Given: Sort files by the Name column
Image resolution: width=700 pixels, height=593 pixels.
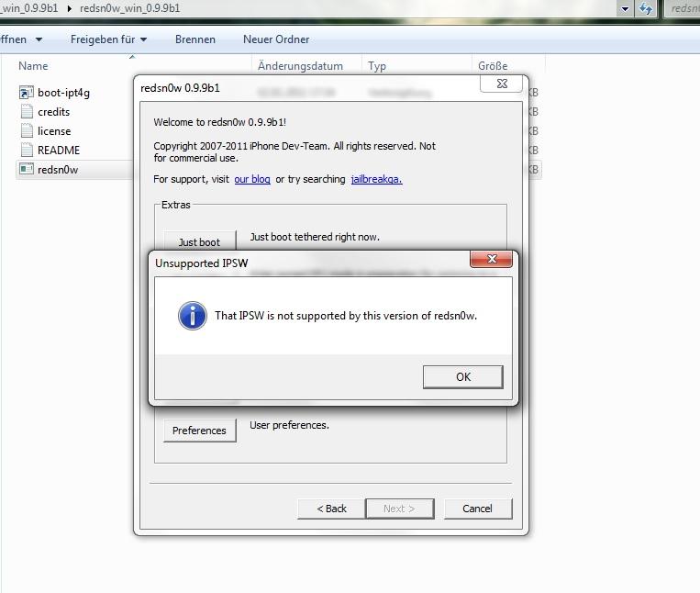Looking at the screenshot, I should pos(33,66).
